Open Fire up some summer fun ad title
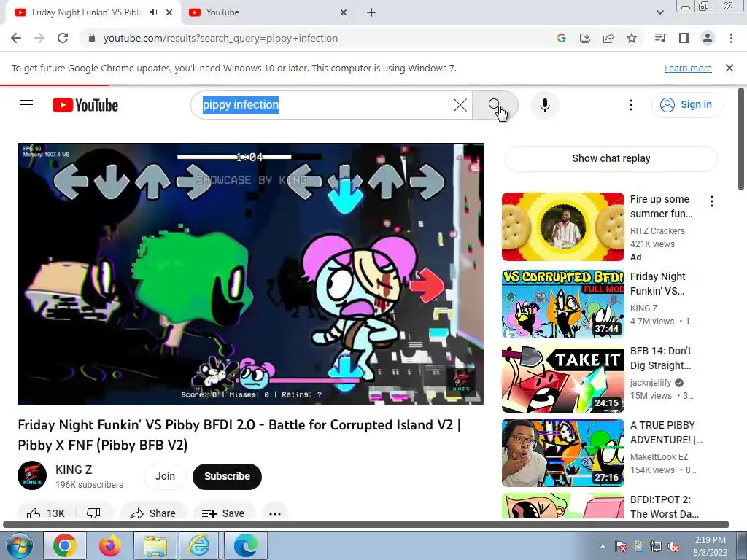Viewport: 747px width, 560px height. [x=661, y=206]
